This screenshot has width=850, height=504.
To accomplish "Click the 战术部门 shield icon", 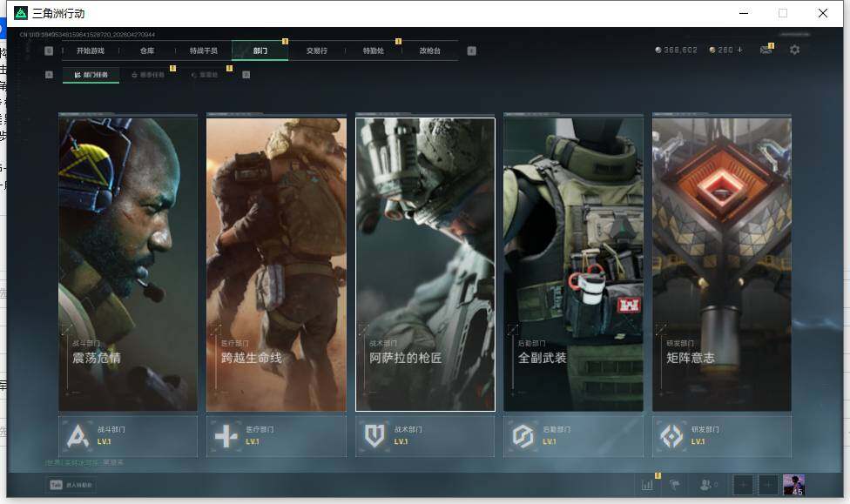I will (x=374, y=436).
